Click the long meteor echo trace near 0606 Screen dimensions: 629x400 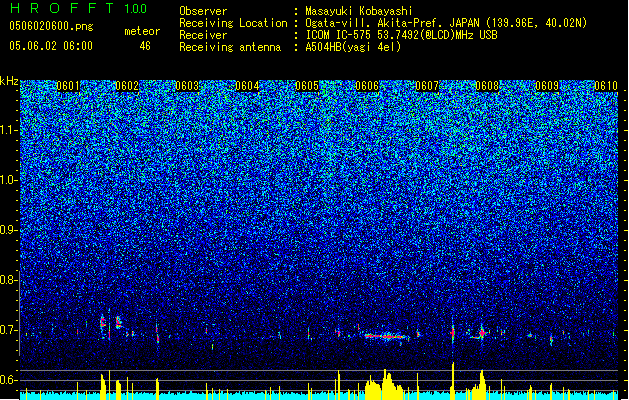(387, 336)
